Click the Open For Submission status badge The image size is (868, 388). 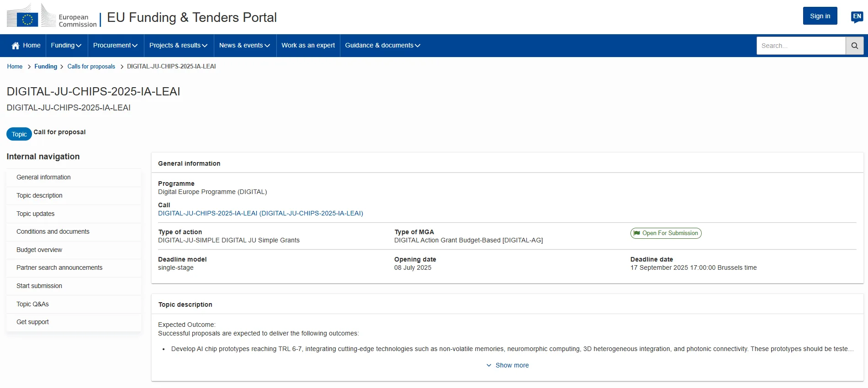click(x=666, y=233)
